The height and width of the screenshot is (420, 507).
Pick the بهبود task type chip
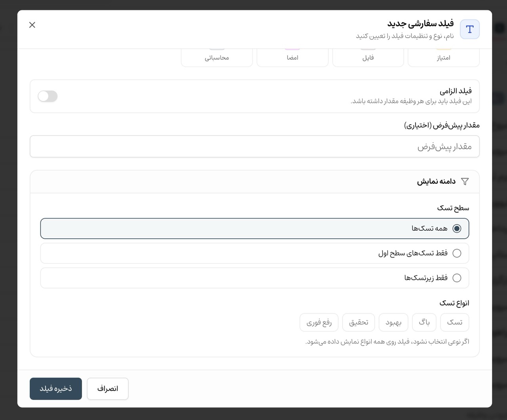(393, 322)
